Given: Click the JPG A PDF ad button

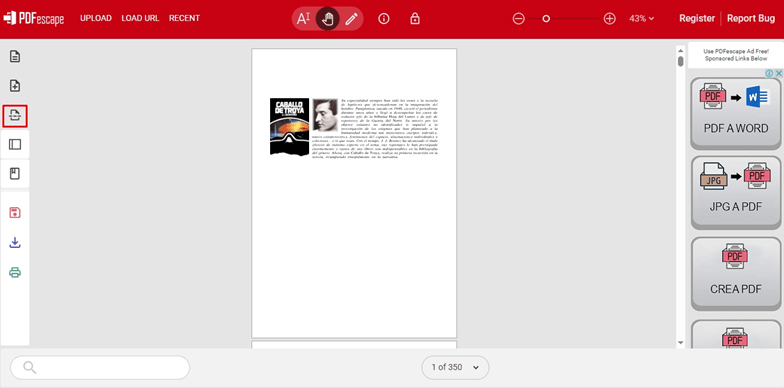Looking at the screenshot, I should point(736,192).
